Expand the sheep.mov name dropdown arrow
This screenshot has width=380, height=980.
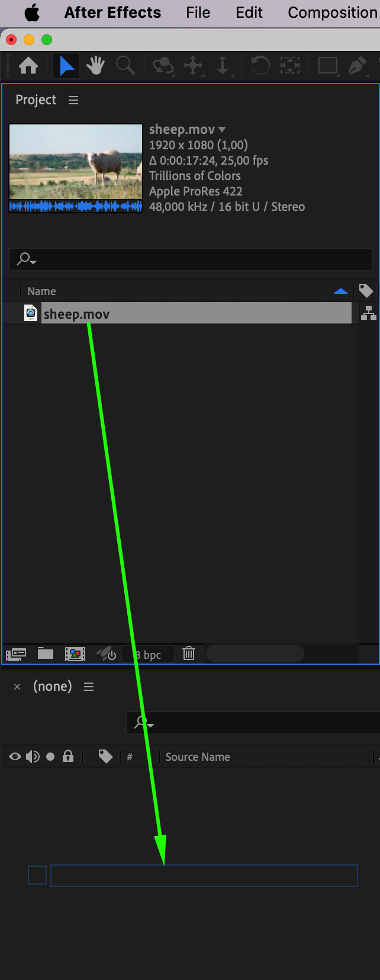(222, 129)
